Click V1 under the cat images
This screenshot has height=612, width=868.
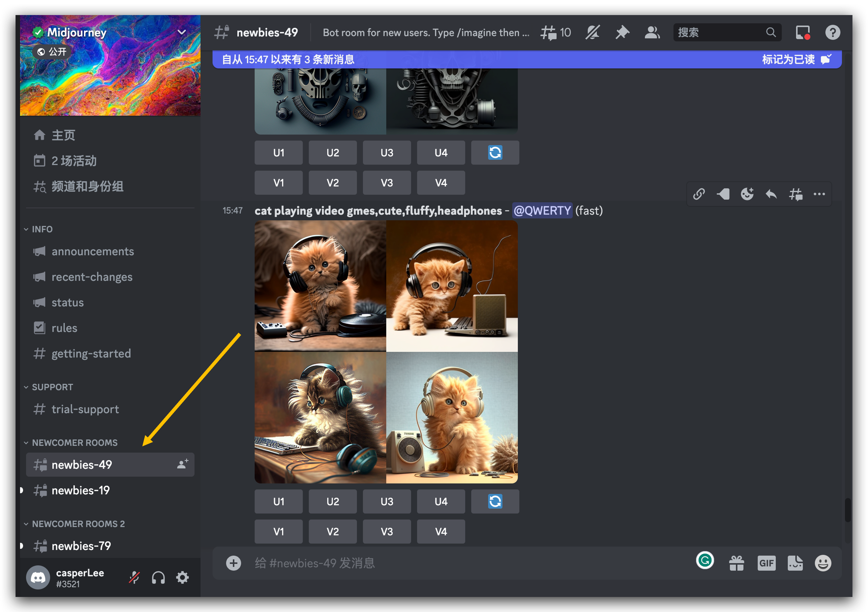coord(279,531)
